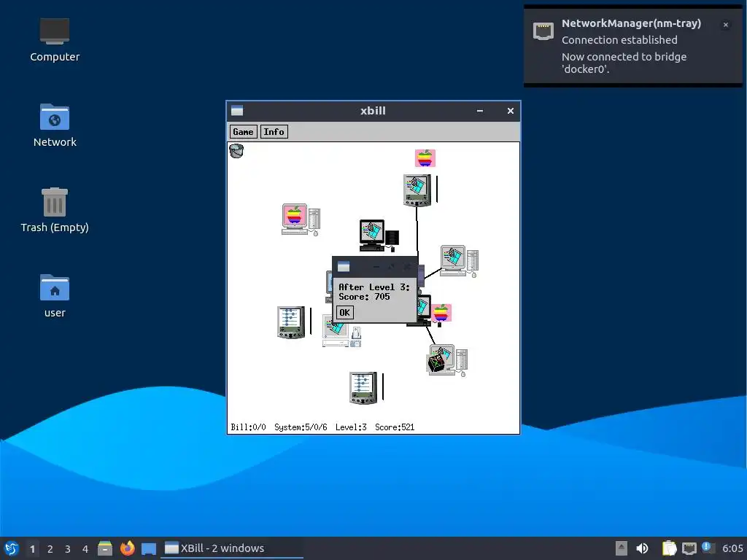Click the Apple Macintosh computer on left
Screen dimensions: 747x560
301,219
